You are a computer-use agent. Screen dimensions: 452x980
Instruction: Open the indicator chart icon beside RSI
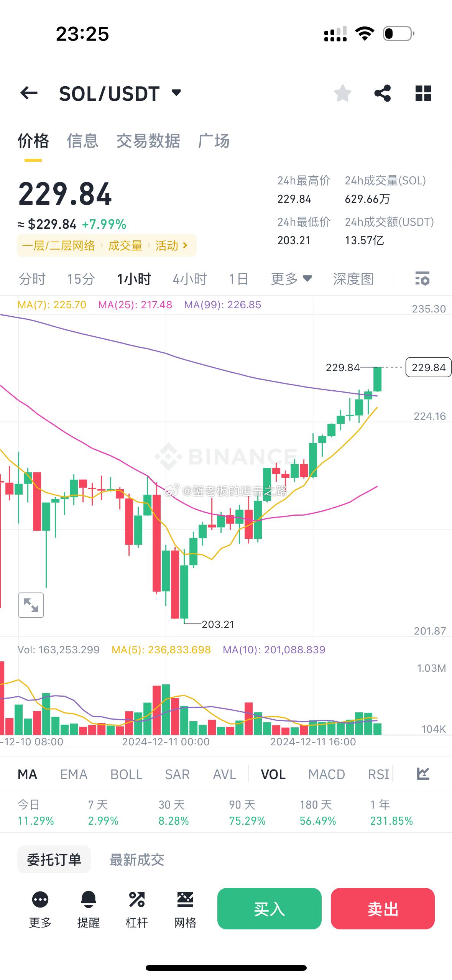[423, 774]
